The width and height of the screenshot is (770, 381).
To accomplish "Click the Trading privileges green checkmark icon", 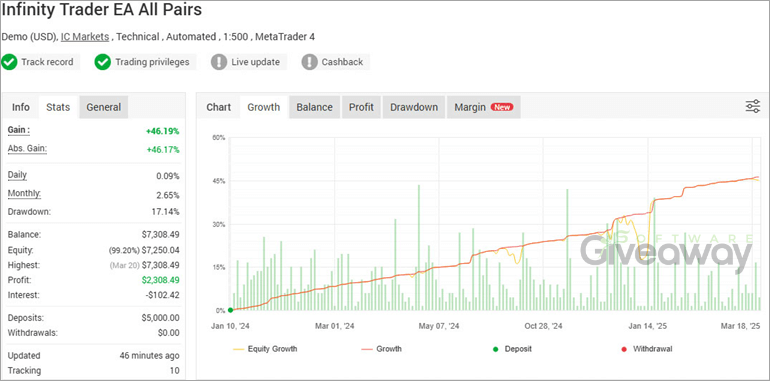I will pos(103,62).
